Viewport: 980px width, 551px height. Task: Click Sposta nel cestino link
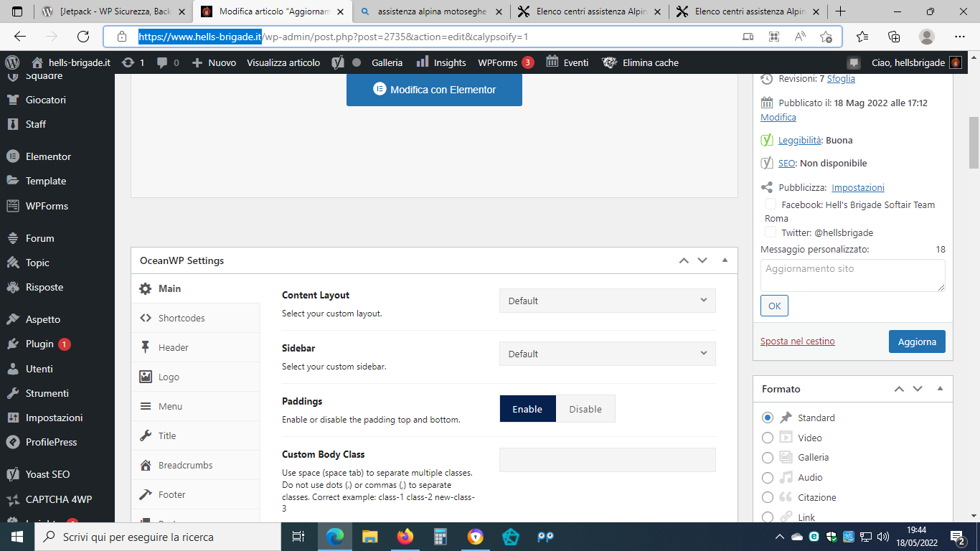pyautogui.click(x=798, y=342)
